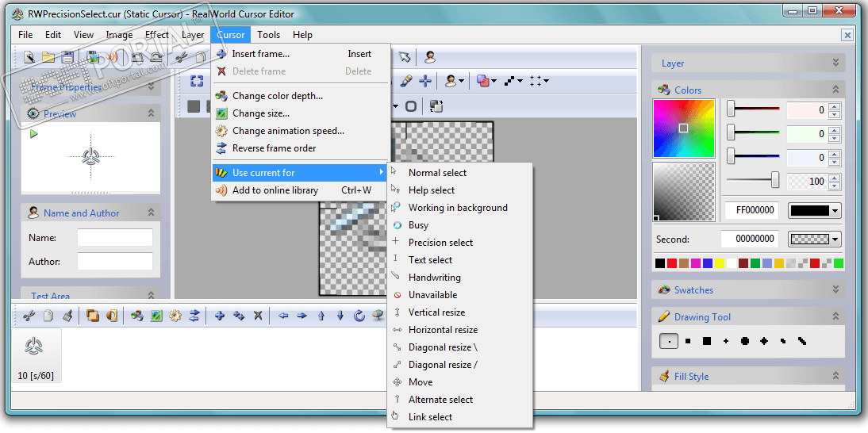Click the reverse frame order arrows icon in frames toolbar
The width and height of the screenshot is (868, 433).
coord(194,316)
